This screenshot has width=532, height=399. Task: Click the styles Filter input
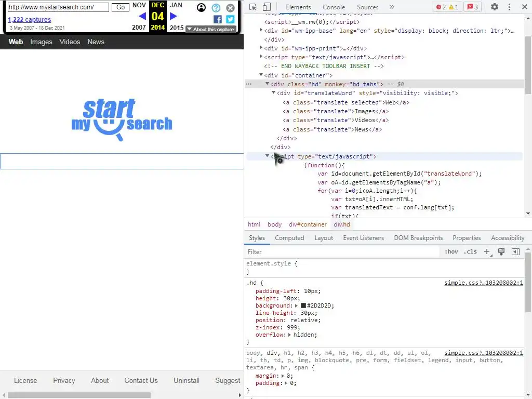coord(343,252)
